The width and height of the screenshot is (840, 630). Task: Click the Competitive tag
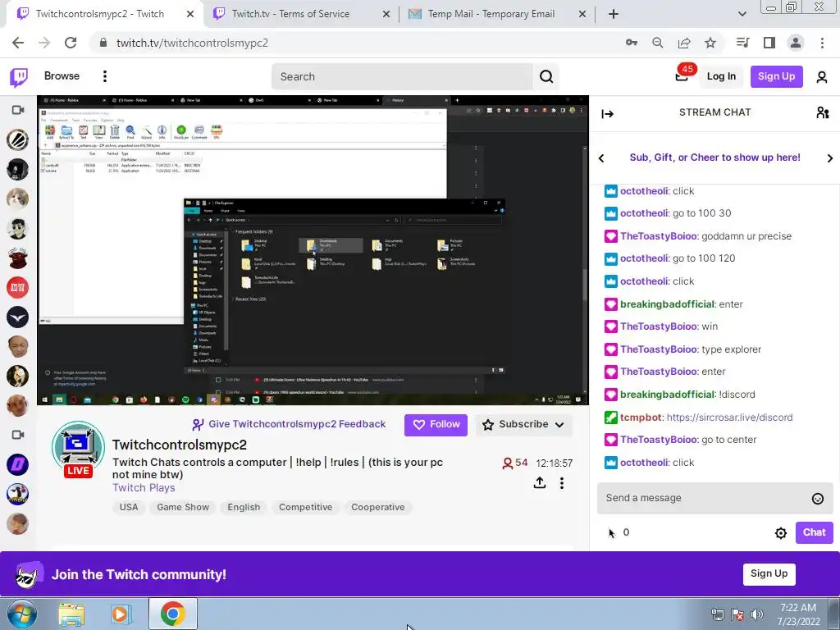pos(305,507)
